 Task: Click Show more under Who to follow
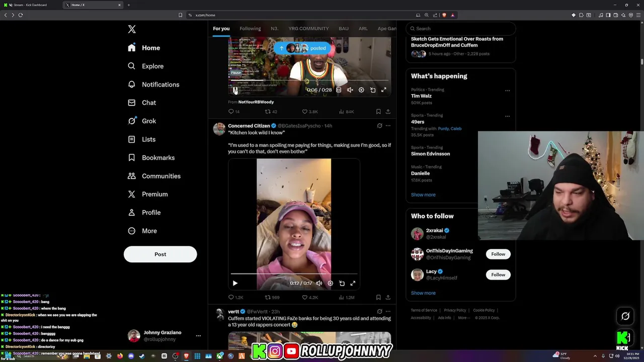point(423,293)
